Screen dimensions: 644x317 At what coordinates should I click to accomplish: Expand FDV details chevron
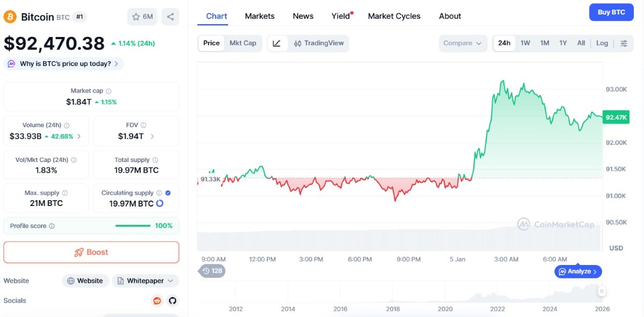point(152,136)
